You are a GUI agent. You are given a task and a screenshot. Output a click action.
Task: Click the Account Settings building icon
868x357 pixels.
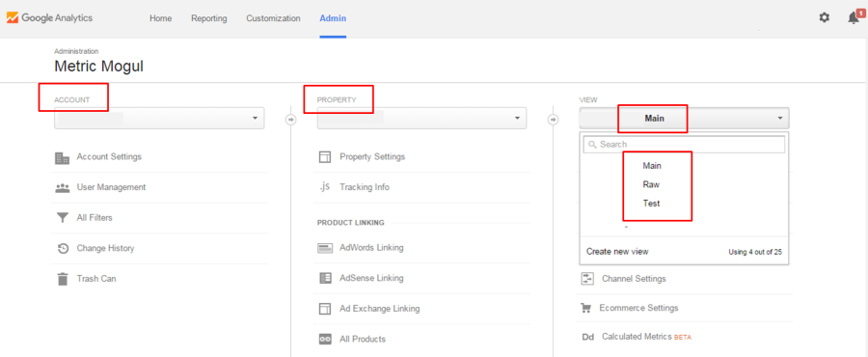(62, 157)
